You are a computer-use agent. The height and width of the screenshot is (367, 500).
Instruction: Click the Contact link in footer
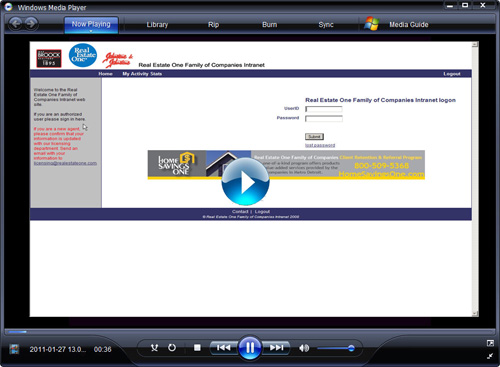point(240,212)
